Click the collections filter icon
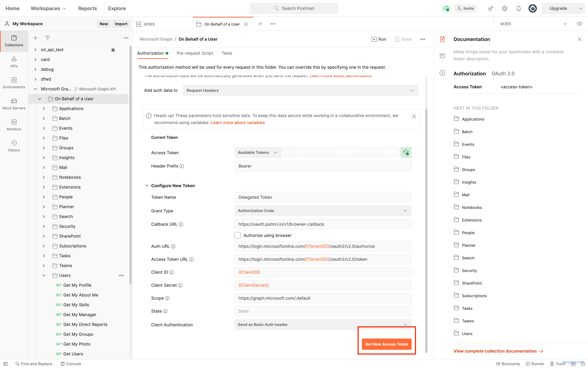The image size is (588, 368). tap(47, 38)
